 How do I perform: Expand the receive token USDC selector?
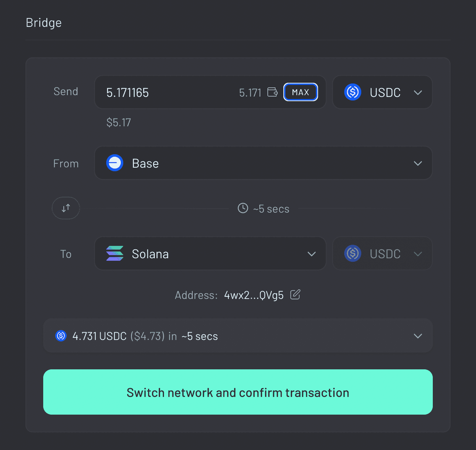pyautogui.click(x=418, y=254)
